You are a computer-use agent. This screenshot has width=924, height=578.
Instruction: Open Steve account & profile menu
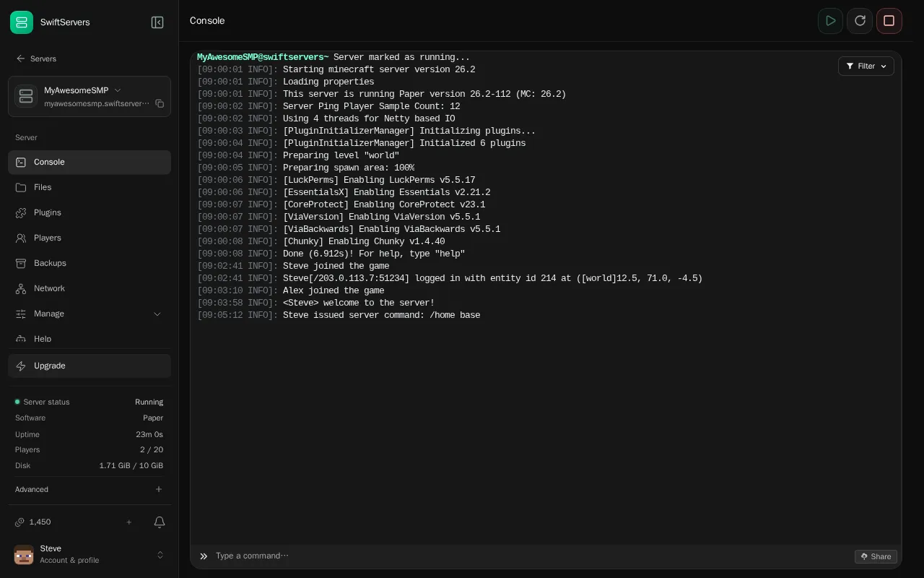pyautogui.click(x=90, y=555)
